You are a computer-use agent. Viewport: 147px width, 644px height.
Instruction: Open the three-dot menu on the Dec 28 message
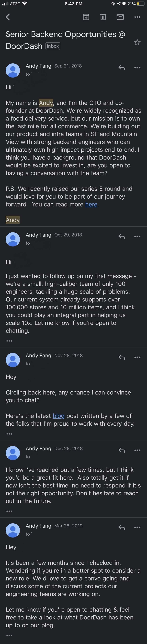[137, 450]
